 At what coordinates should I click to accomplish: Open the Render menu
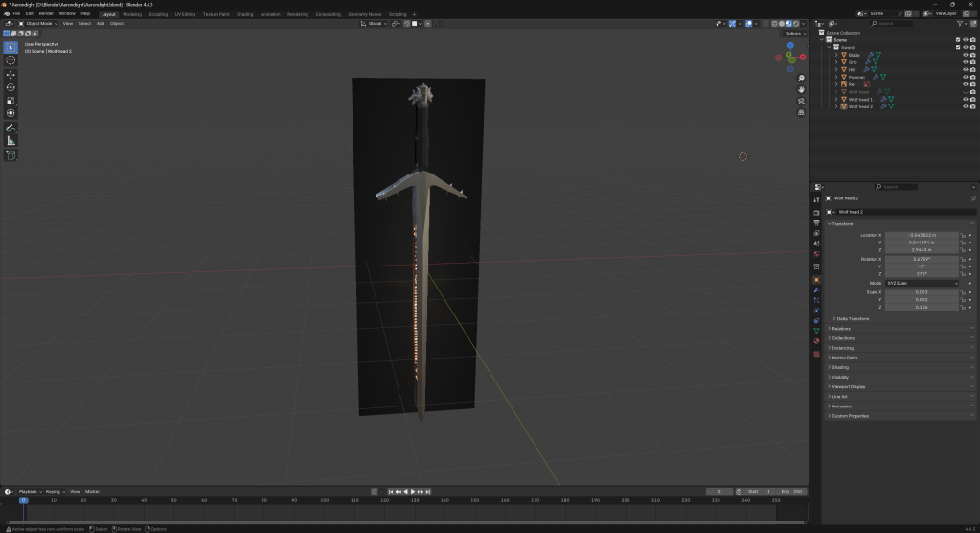pos(45,14)
